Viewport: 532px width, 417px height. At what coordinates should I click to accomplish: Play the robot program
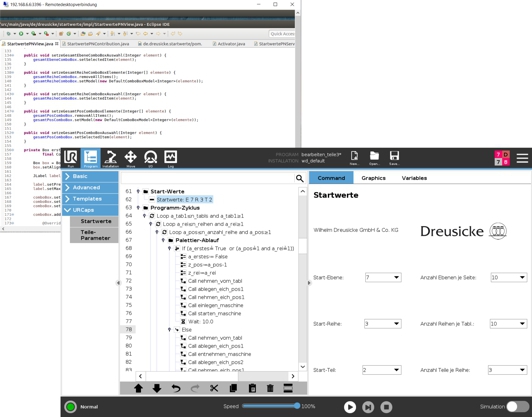click(350, 407)
